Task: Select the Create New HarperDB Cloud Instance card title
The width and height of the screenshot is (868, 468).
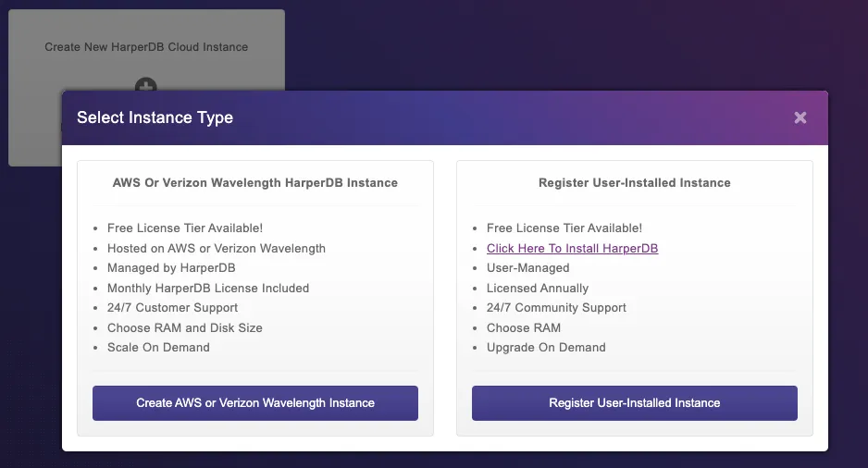Action: tap(146, 47)
